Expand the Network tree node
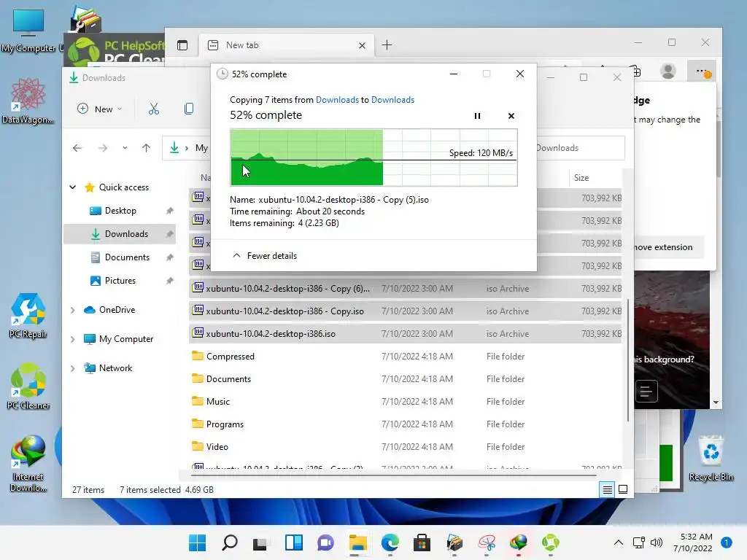 coord(73,368)
